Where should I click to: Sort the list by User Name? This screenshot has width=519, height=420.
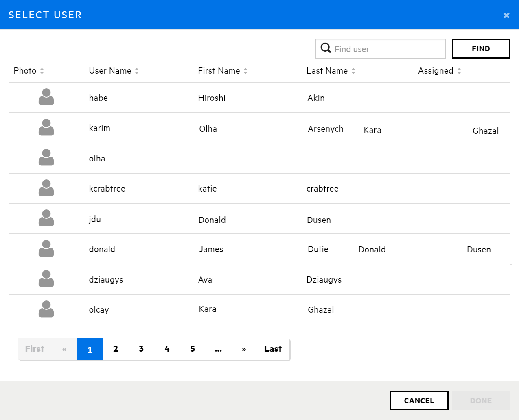137,71
